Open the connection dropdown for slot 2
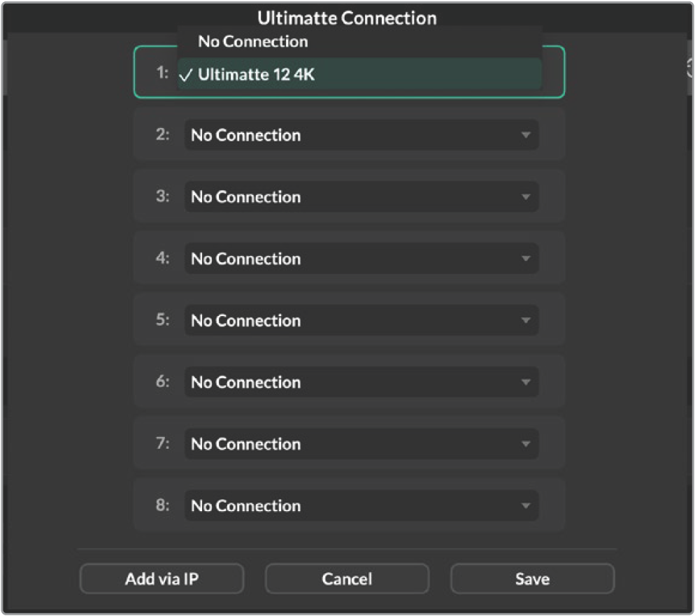The height and width of the screenshot is (616, 695). tap(361, 135)
